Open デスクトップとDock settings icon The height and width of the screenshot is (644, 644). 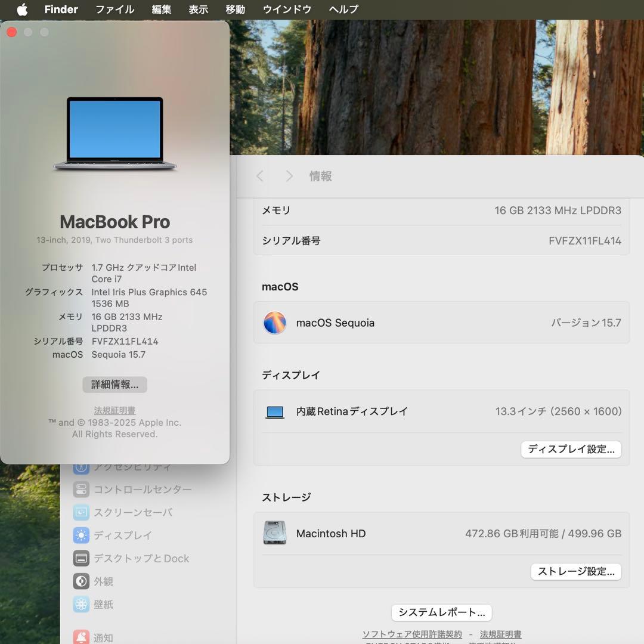[82, 558]
